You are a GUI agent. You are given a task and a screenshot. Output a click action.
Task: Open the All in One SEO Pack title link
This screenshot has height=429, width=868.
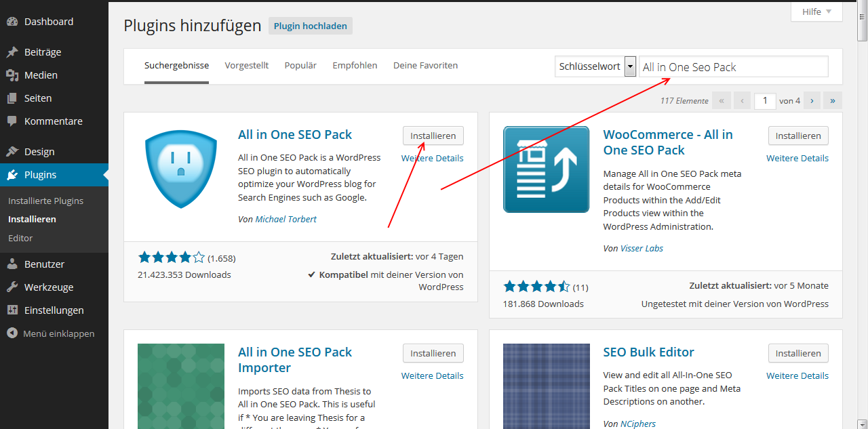tap(295, 134)
